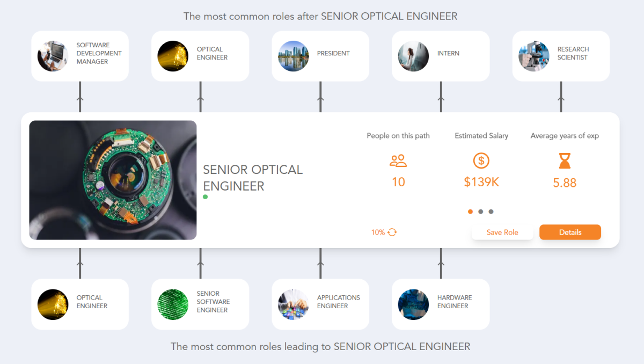Image resolution: width=644 pixels, height=364 pixels.
Task: Open the President role card
Action: click(320, 56)
